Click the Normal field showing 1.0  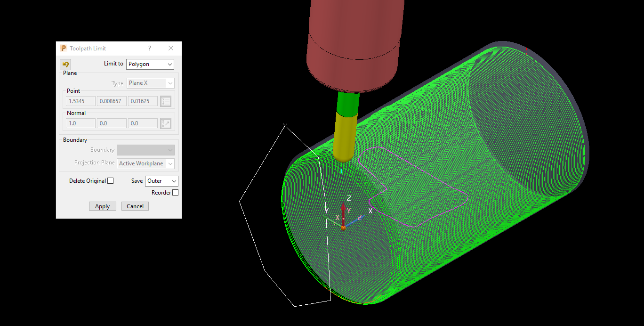(x=81, y=123)
